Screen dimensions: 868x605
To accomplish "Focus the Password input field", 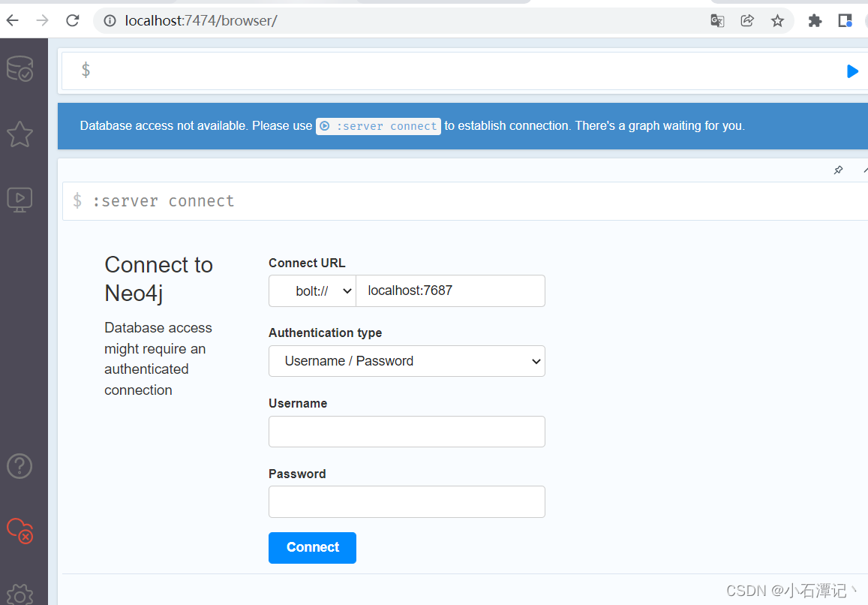I will point(407,502).
